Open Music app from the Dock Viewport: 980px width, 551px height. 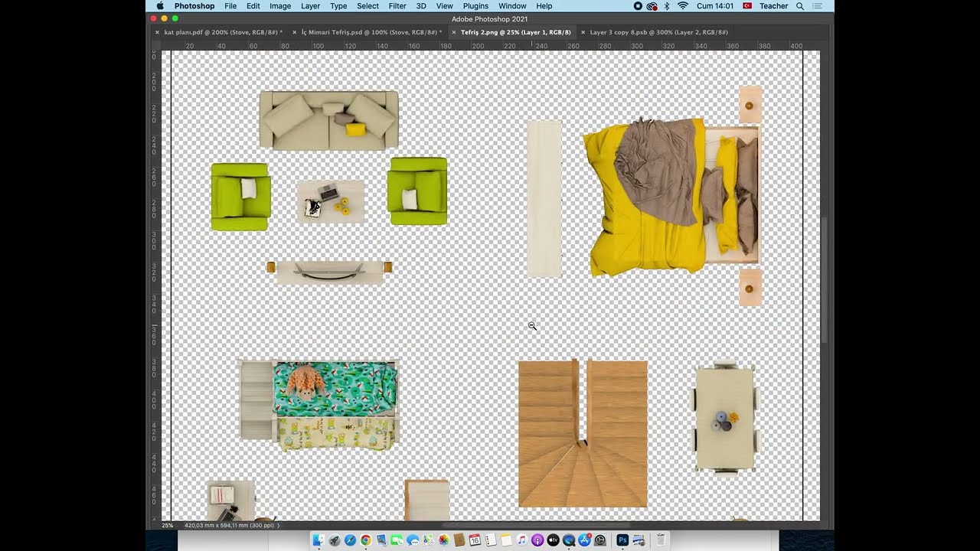point(522,540)
